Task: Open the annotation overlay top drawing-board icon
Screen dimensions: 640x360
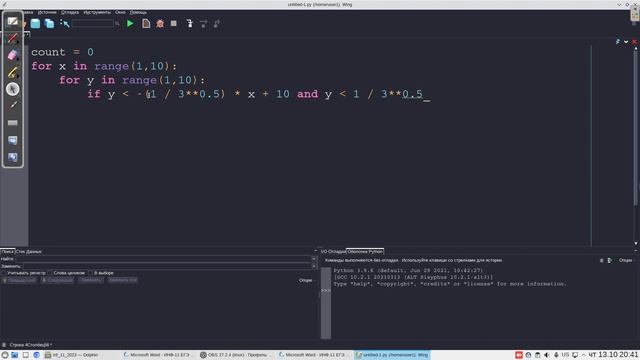Action: (13, 21)
